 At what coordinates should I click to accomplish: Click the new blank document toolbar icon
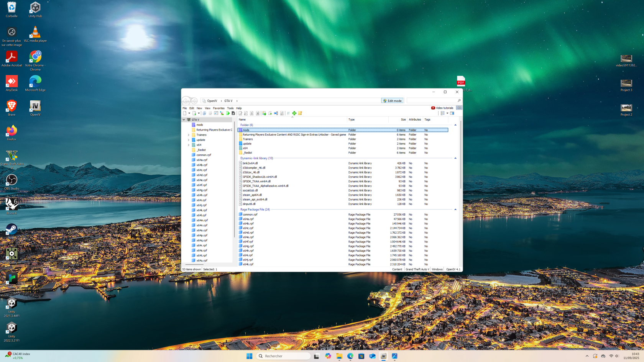(185, 113)
